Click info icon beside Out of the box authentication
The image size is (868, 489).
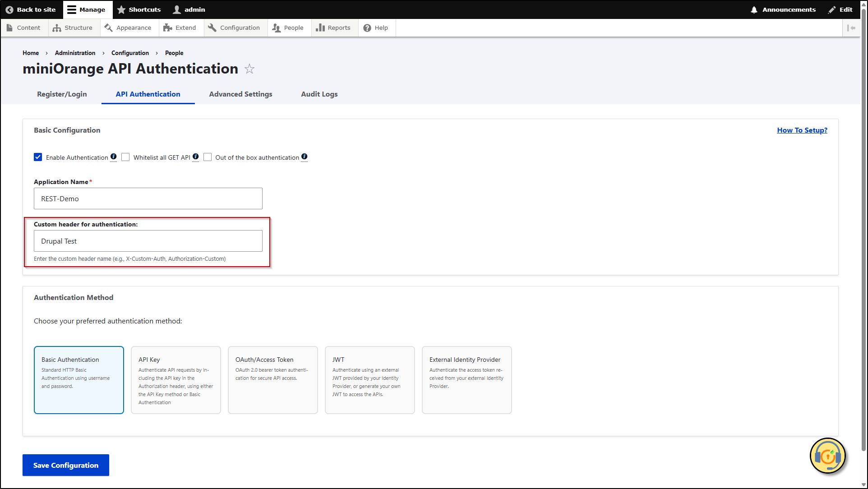(x=305, y=157)
